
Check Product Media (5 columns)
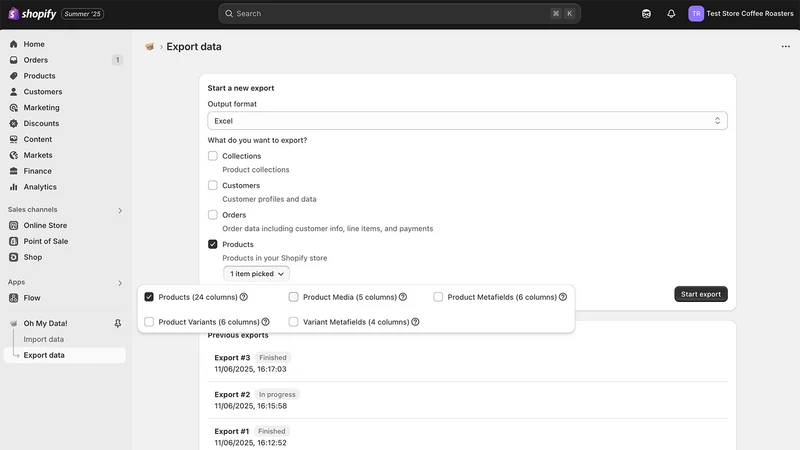(x=293, y=297)
